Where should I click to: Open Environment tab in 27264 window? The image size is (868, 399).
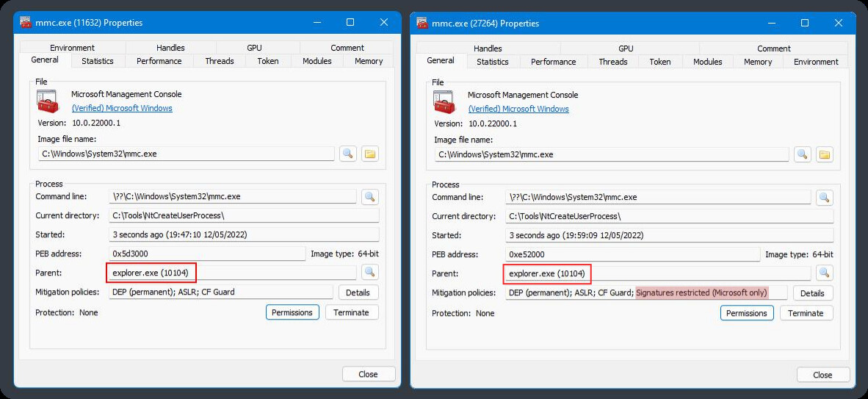[x=816, y=62]
